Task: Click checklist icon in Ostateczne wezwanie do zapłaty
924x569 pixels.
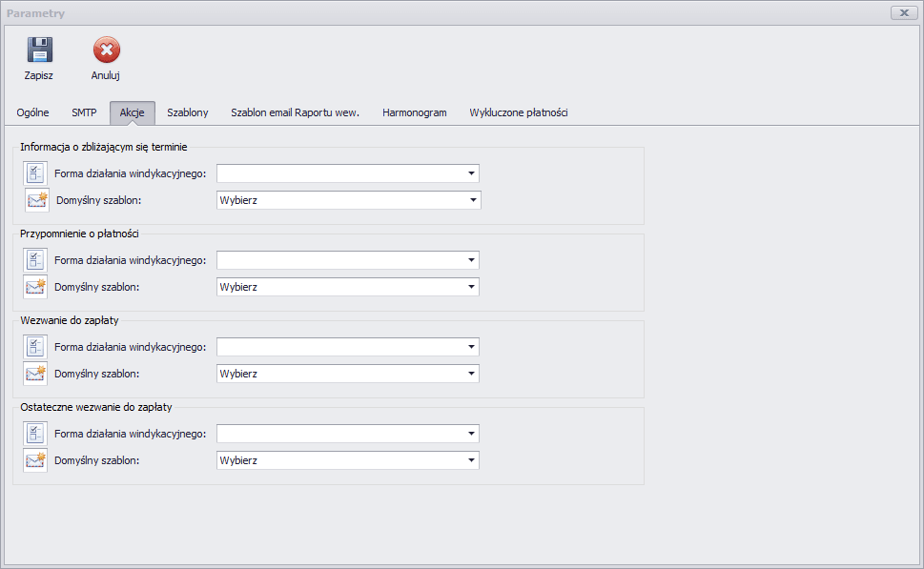Action: pos(35,433)
